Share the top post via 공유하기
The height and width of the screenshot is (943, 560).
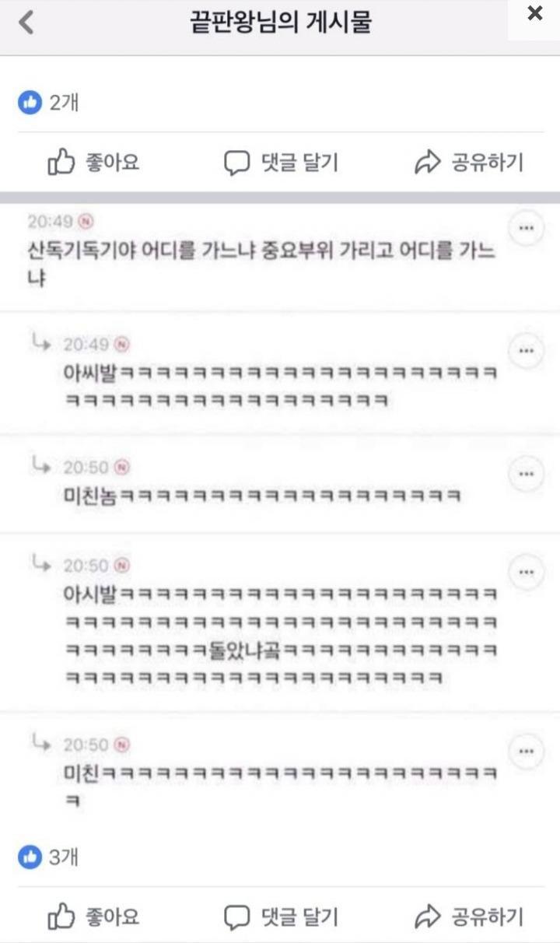point(469,163)
